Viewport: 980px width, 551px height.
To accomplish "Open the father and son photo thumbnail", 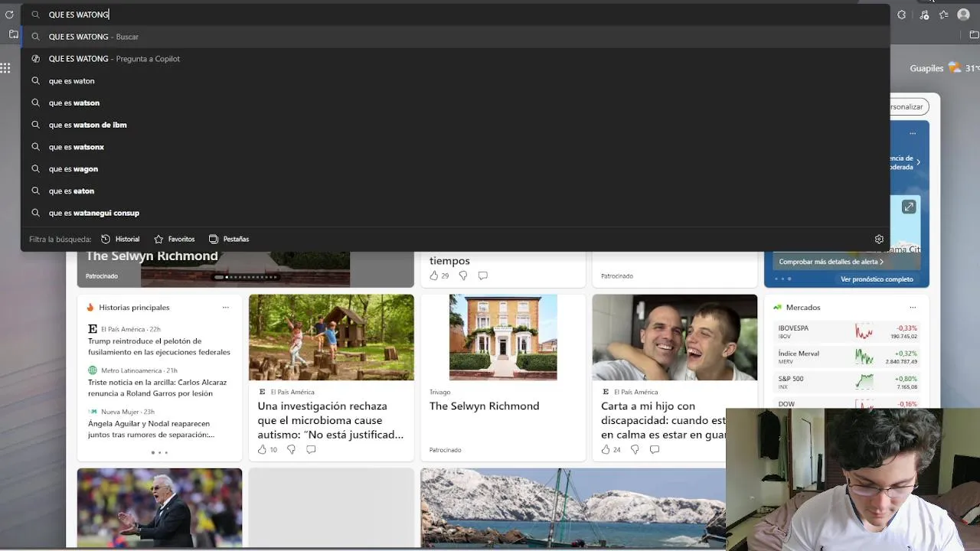I will 675,337.
